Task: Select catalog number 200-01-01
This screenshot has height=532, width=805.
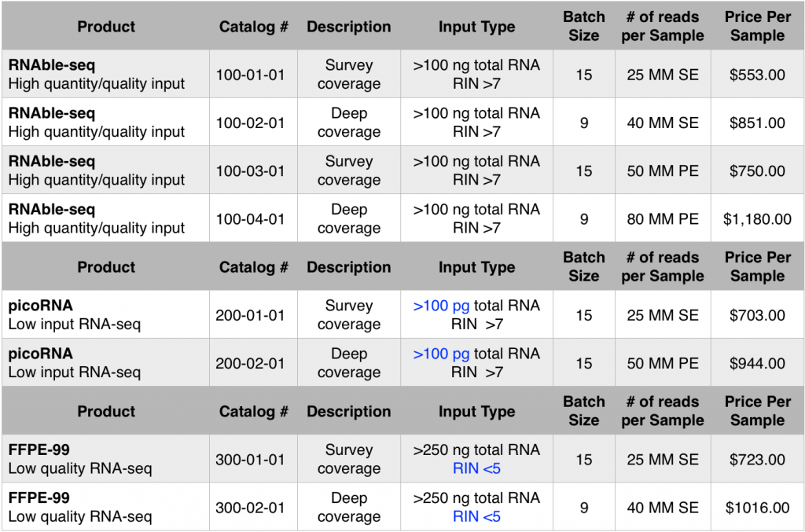Action: (x=250, y=315)
